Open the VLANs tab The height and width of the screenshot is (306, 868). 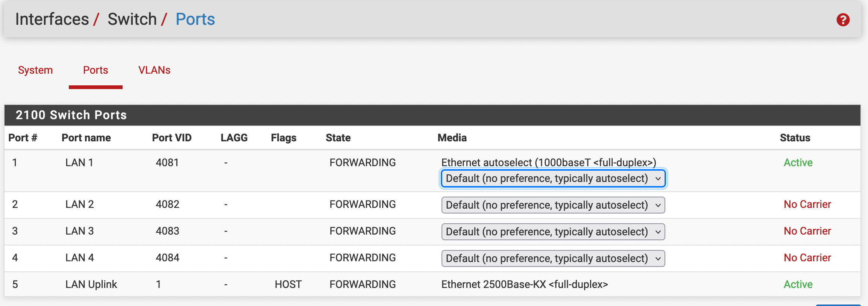click(154, 70)
